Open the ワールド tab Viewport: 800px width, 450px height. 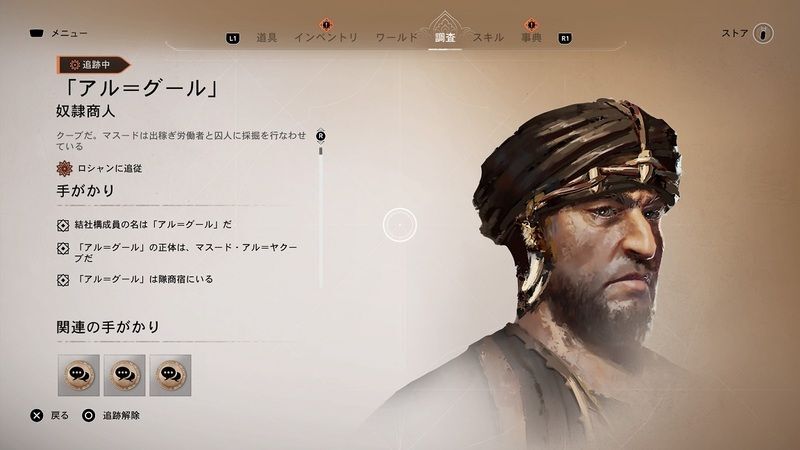click(x=397, y=37)
